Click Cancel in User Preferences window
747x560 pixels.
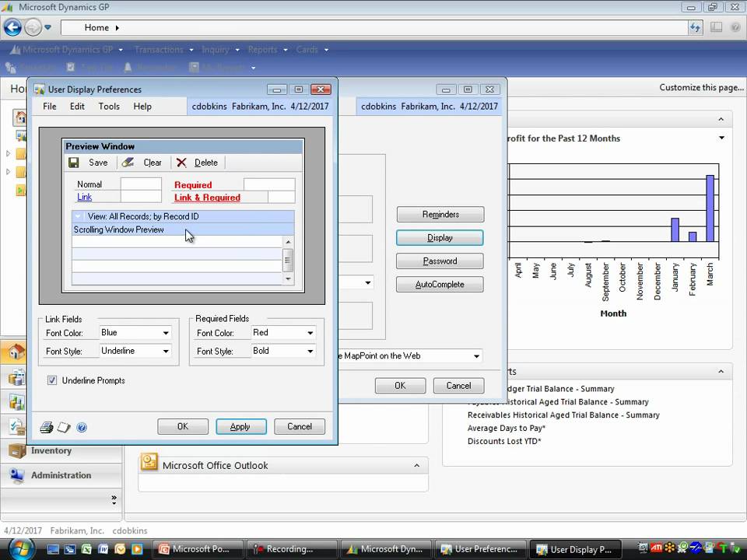(x=458, y=386)
